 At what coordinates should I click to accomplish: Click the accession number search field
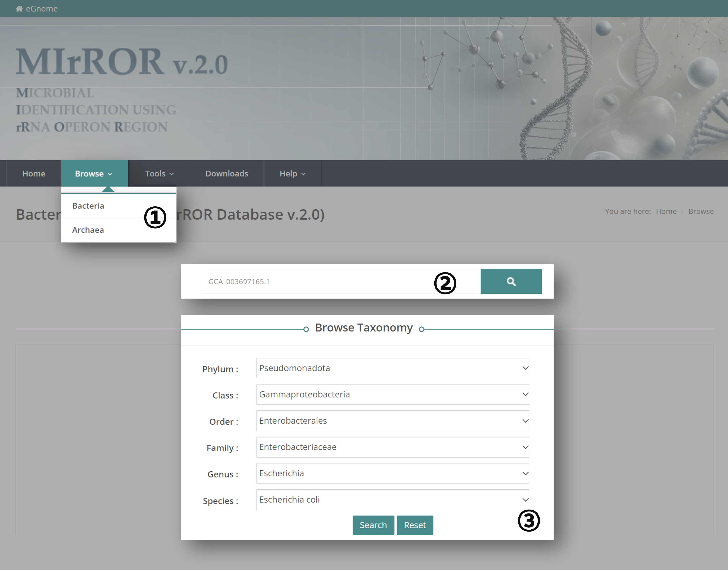(318, 282)
